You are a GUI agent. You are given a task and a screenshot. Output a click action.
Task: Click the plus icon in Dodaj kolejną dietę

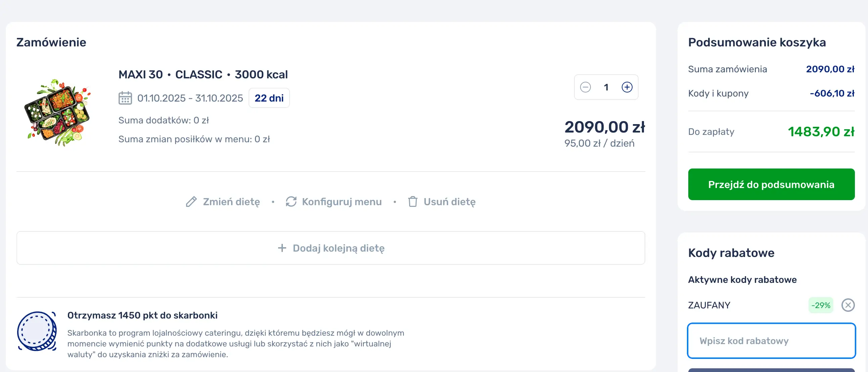[x=282, y=248]
